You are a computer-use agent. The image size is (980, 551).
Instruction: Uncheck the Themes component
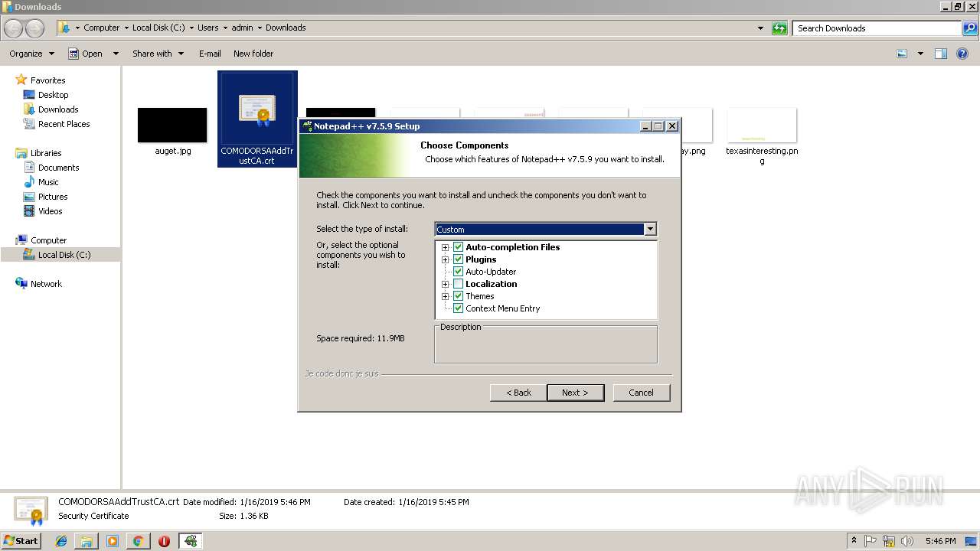pyautogui.click(x=459, y=296)
